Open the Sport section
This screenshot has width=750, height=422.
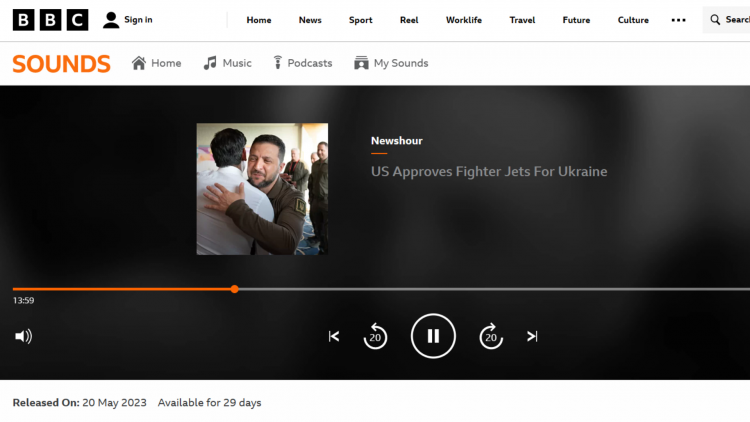coord(361,20)
